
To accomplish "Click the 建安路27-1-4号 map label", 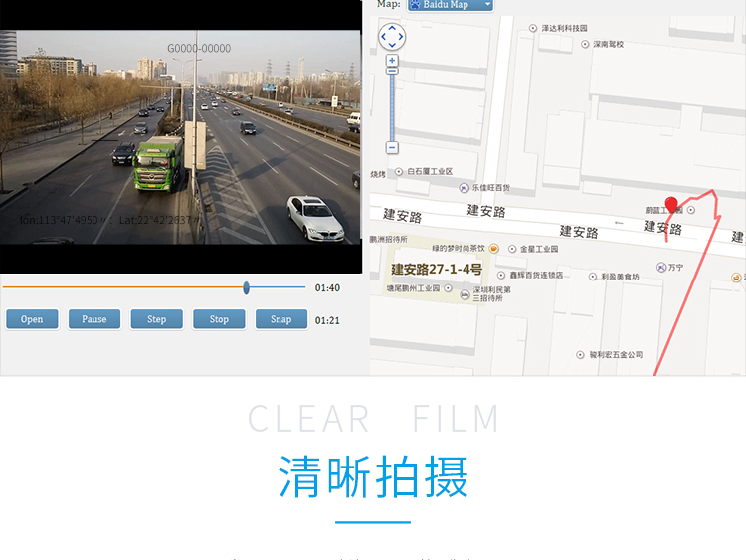I will (436, 269).
